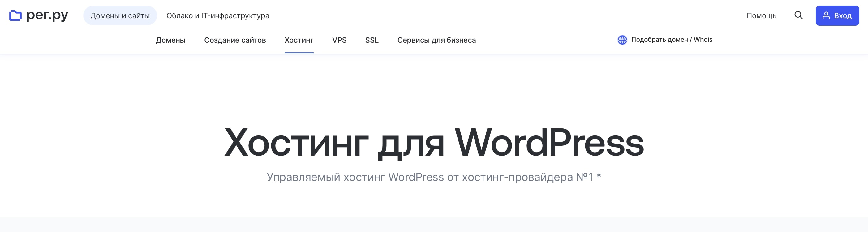Open the Домены menu
The height and width of the screenshot is (232, 868).
coord(170,40)
